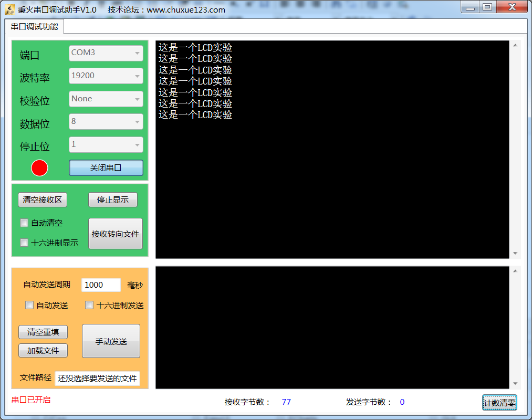Viewport: 532px width, 420px height.
Task: Click the 串口已开启 status text
Action: click(31, 400)
